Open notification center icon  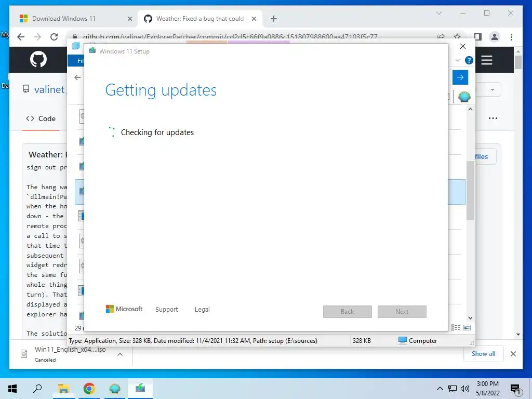[515, 389]
